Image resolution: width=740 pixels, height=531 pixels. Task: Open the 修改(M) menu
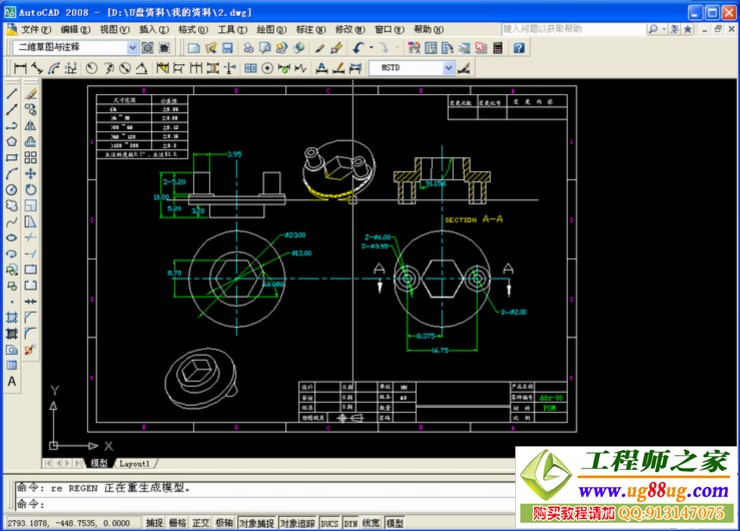click(350, 29)
